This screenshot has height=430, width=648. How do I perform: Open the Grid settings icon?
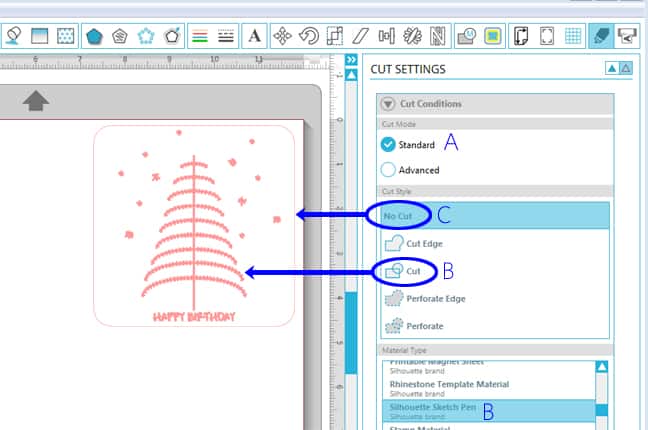tap(574, 36)
